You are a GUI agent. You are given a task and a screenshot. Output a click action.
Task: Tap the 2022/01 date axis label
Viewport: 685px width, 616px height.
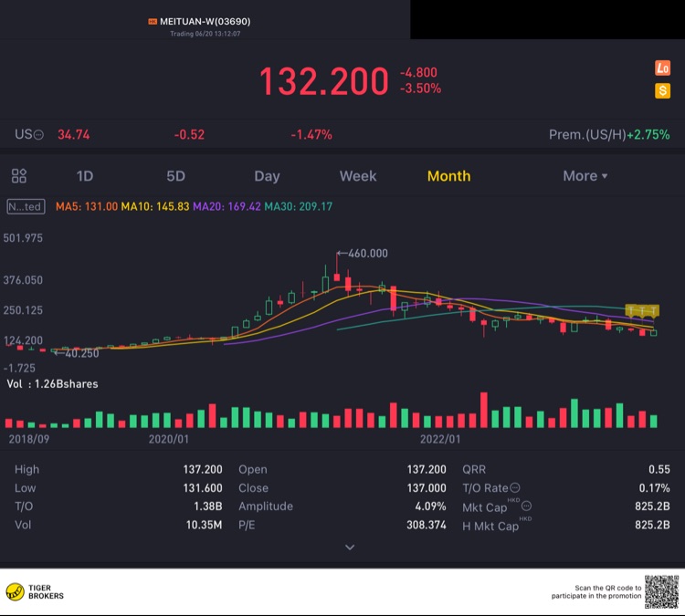[x=440, y=439]
